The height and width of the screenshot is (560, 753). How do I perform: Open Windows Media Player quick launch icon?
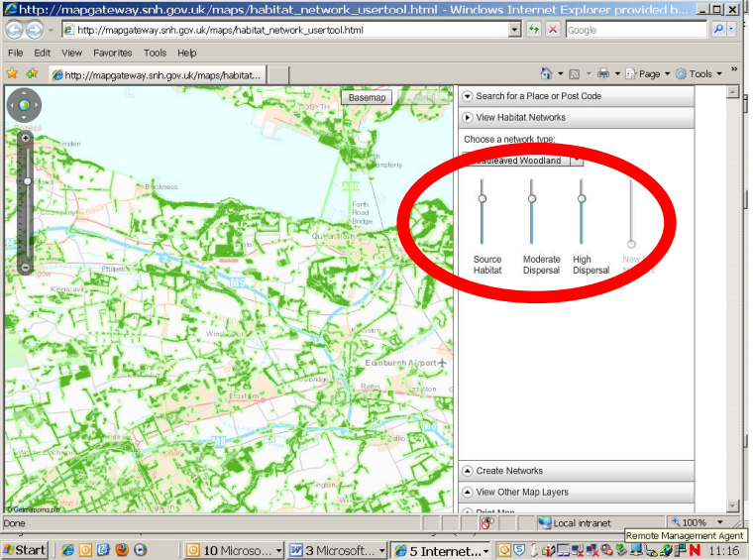click(x=140, y=550)
